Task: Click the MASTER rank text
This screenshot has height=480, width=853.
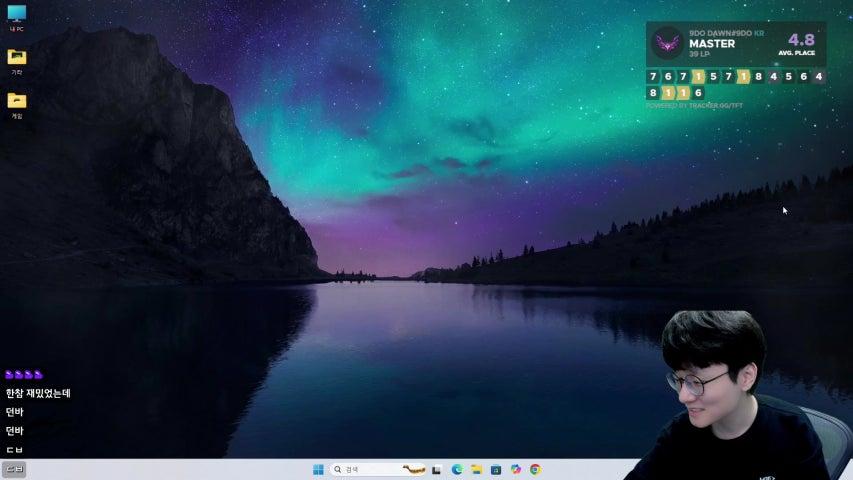Action: [712, 44]
